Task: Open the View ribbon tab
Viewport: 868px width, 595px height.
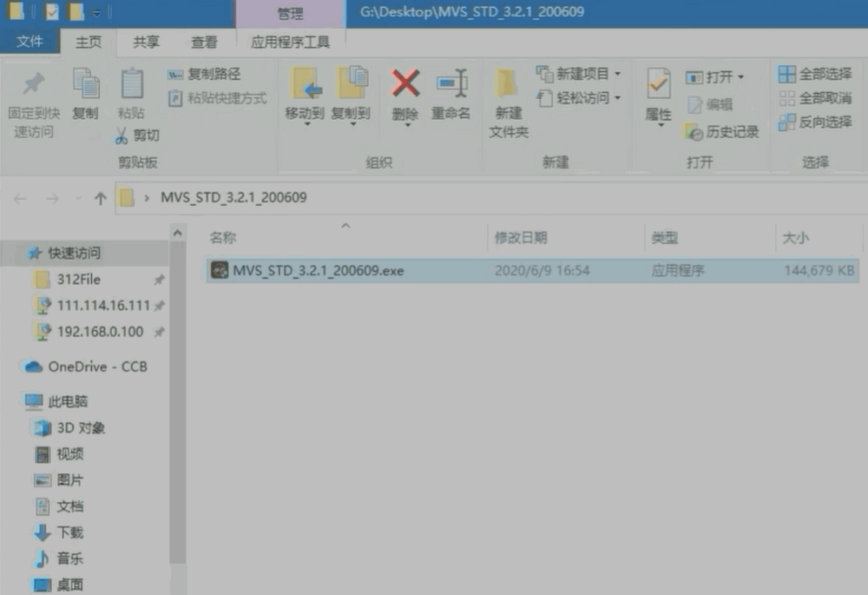Action: (x=204, y=42)
